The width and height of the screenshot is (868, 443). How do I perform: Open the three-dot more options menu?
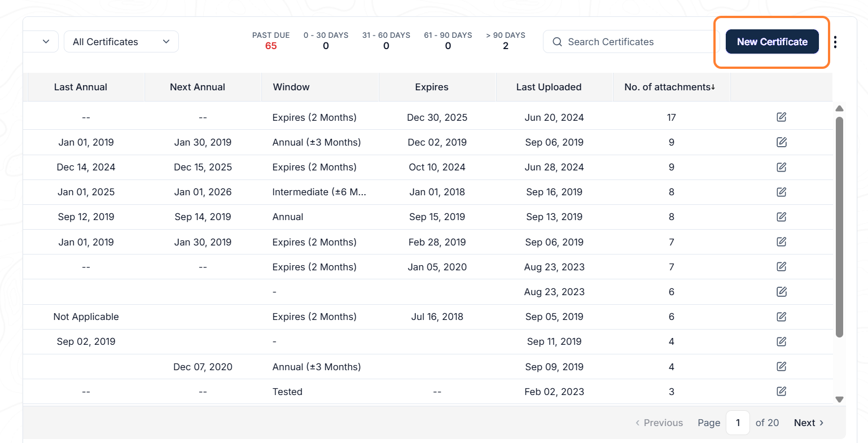pyautogui.click(x=835, y=42)
